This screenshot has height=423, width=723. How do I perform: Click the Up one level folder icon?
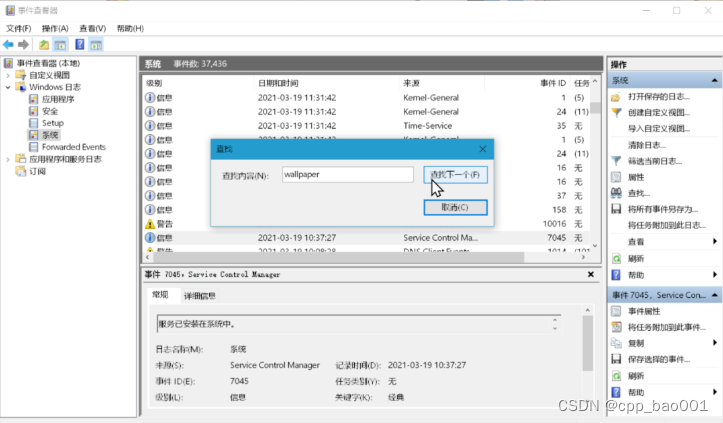(44, 45)
